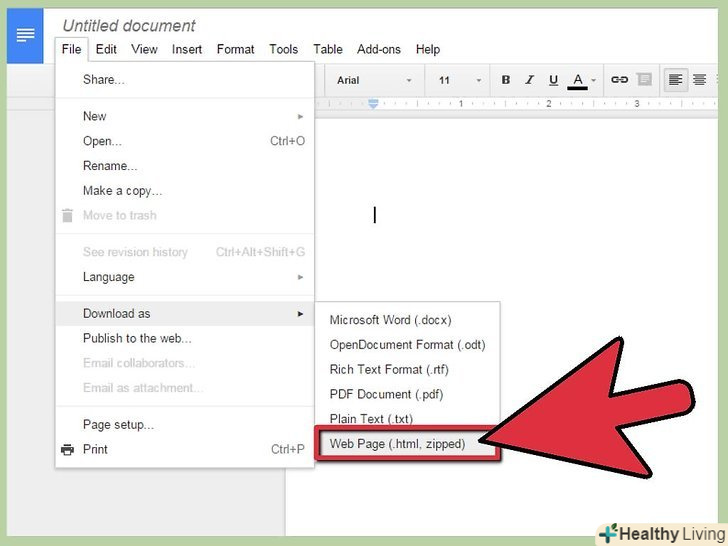Click the insert link icon
Image resolution: width=728 pixels, height=546 pixels.
click(x=619, y=80)
